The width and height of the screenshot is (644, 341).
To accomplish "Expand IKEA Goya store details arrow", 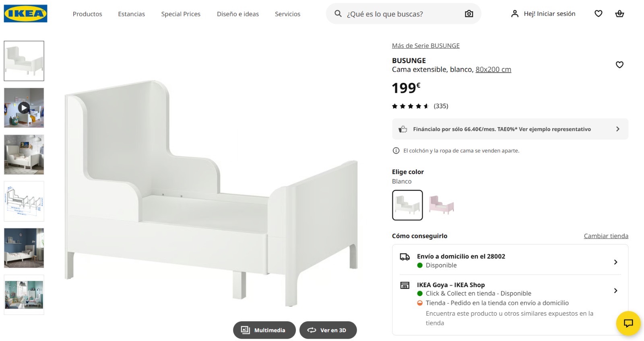I will [x=615, y=291].
